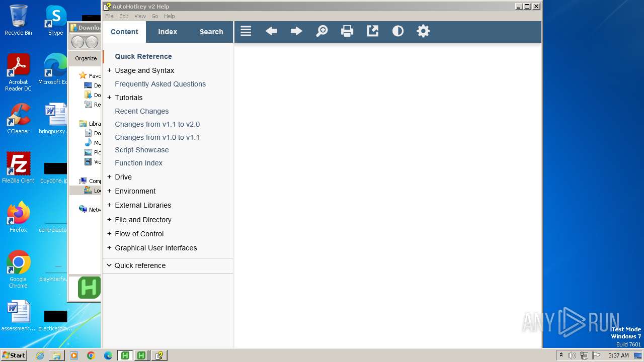Open the Google Chrome desktop shortcut

(x=18, y=269)
